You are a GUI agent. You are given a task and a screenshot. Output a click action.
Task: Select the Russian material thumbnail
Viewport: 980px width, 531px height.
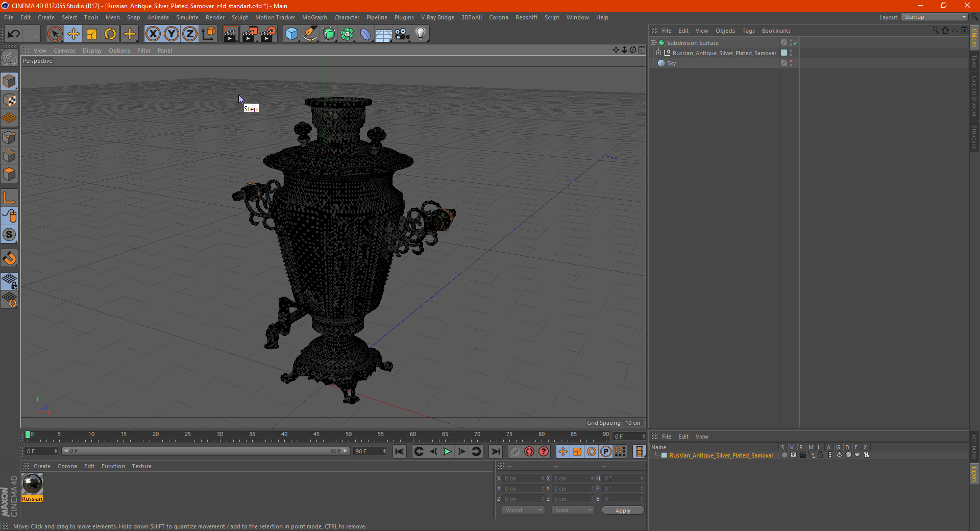coord(32,484)
